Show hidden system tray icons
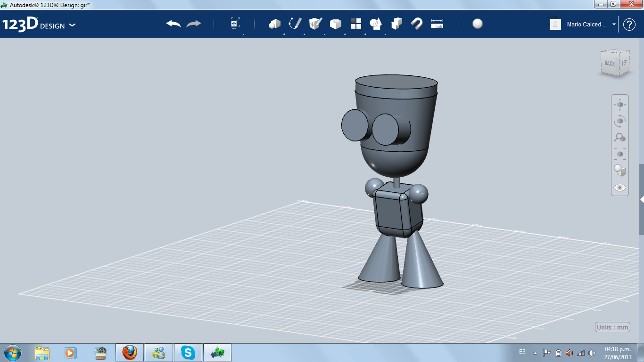The width and height of the screenshot is (644, 362). pyautogui.click(x=535, y=353)
